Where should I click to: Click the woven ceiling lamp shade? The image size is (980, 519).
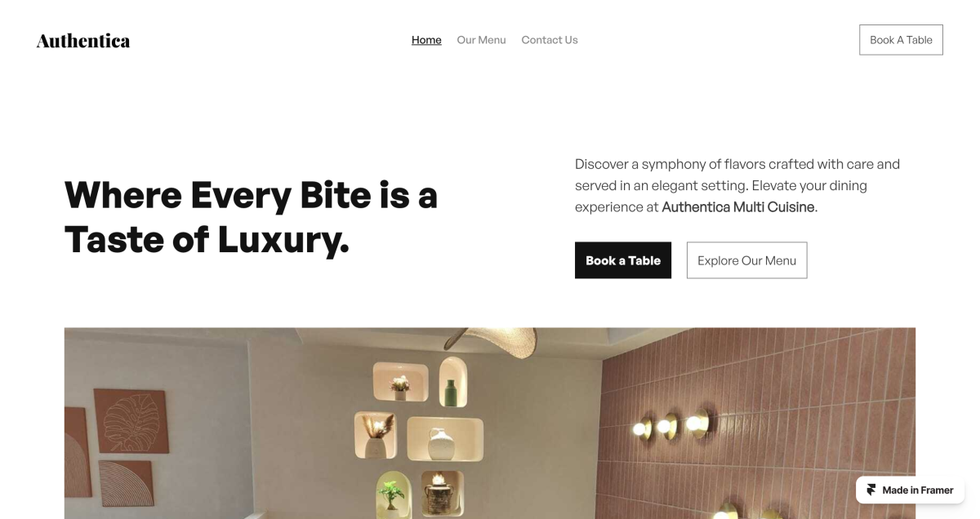488,341
